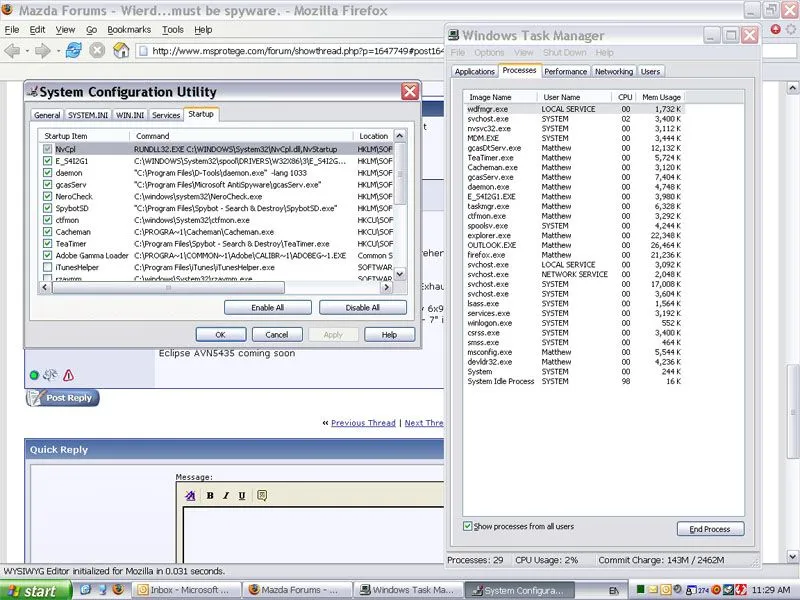Open the Users tab in Task Manager
800x600 pixels.
pyautogui.click(x=651, y=71)
